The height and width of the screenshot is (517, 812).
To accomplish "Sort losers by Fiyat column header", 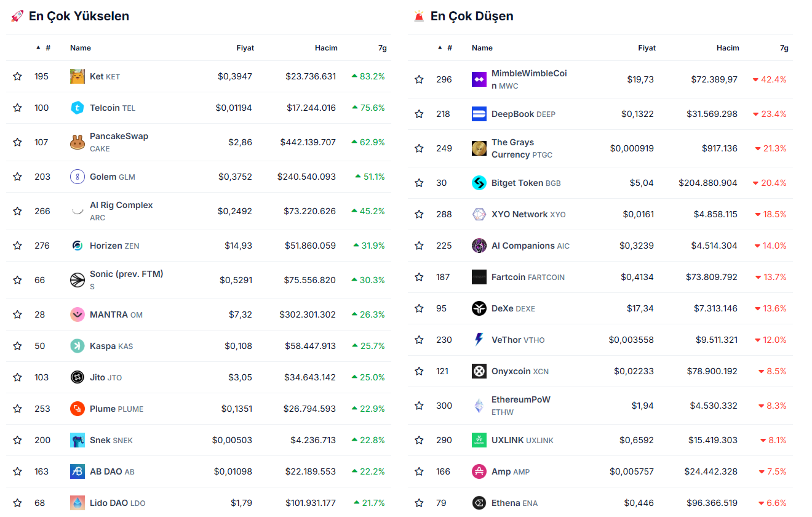I will coord(647,48).
